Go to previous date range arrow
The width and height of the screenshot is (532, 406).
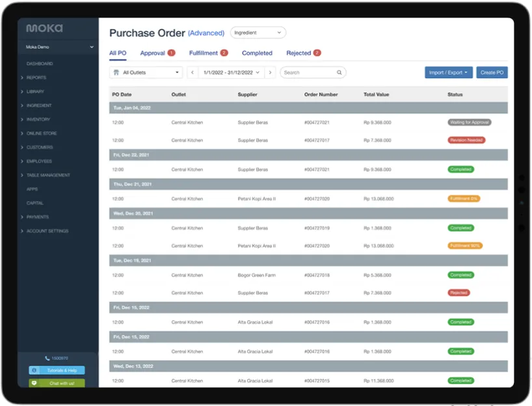tap(193, 73)
